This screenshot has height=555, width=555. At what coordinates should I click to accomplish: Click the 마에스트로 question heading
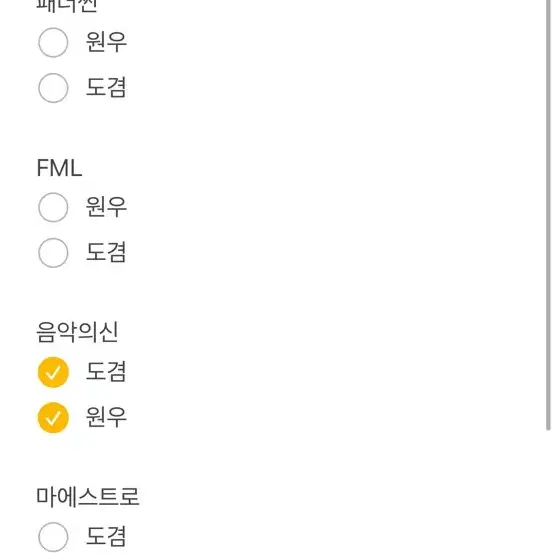click(88, 497)
